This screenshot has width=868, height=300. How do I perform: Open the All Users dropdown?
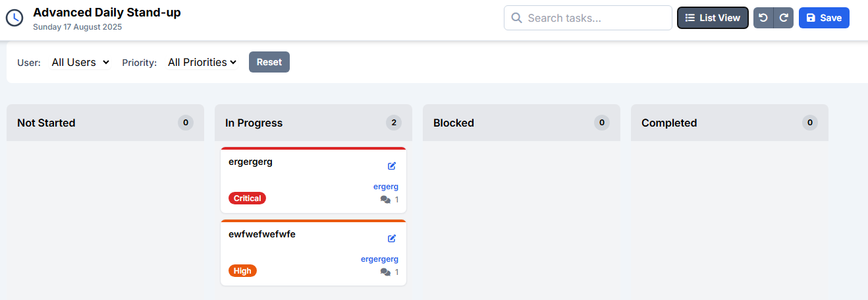80,62
